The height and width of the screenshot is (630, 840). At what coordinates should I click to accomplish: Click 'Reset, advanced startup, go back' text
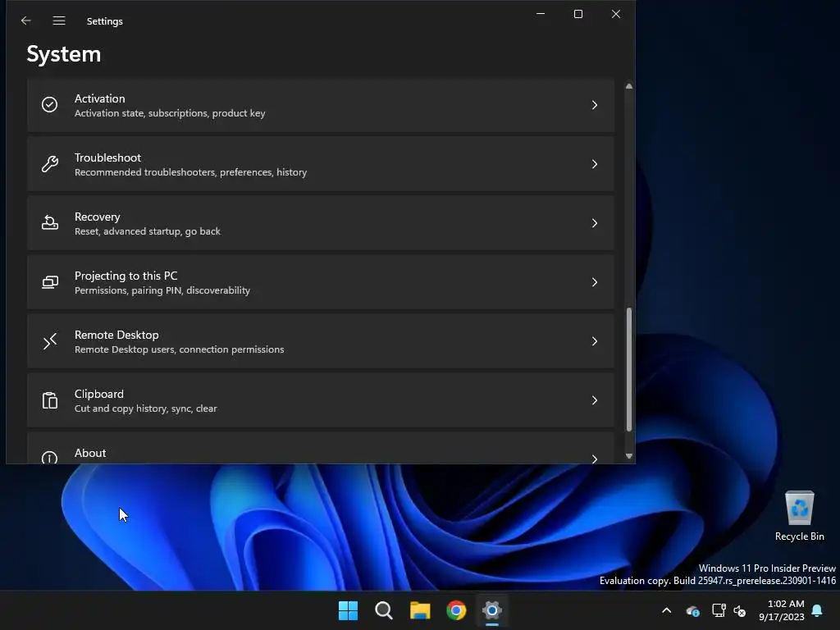click(x=148, y=231)
